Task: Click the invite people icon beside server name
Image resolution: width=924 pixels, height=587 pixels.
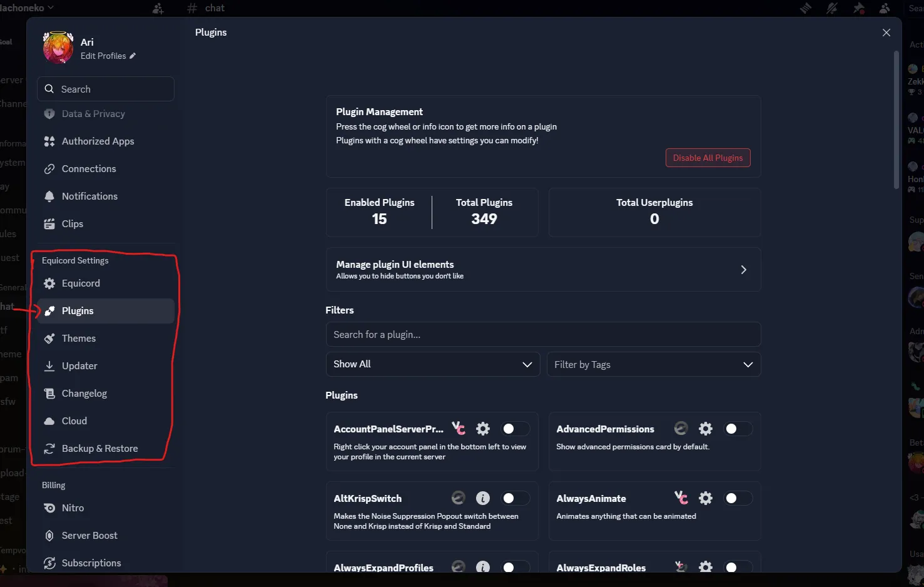Action: click(x=158, y=9)
